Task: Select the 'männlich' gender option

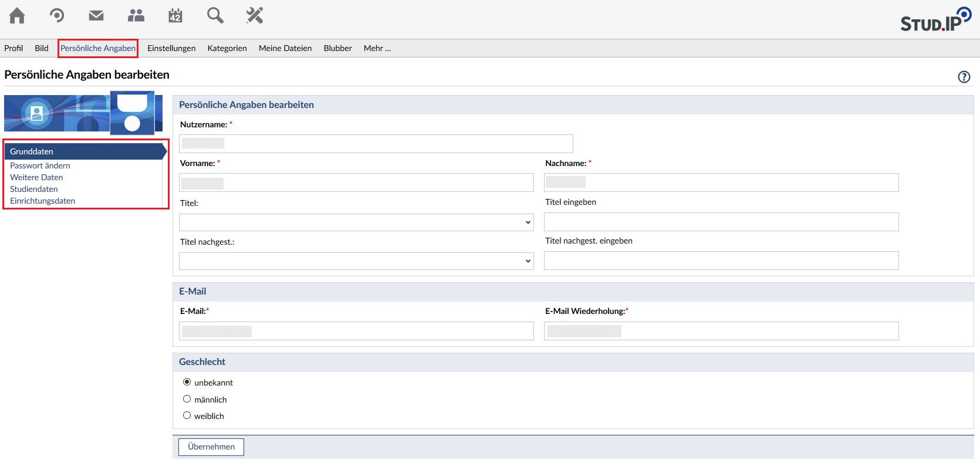Action: click(187, 399)
